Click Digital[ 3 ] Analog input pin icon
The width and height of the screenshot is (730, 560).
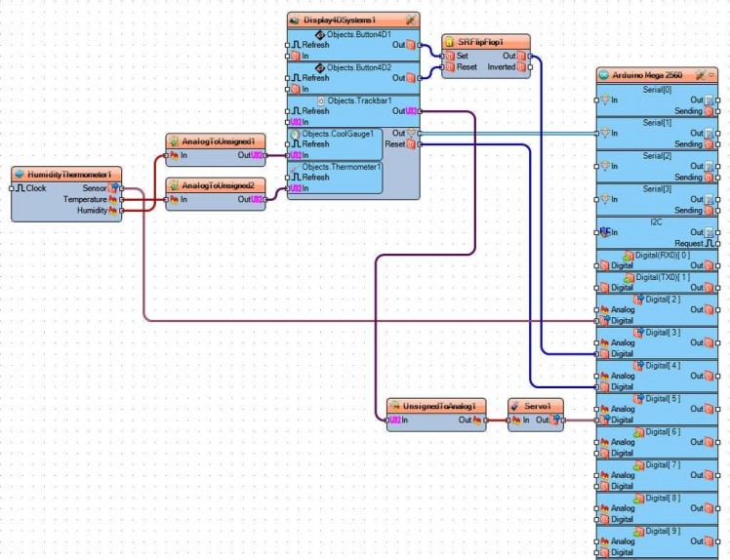point(604,342)
